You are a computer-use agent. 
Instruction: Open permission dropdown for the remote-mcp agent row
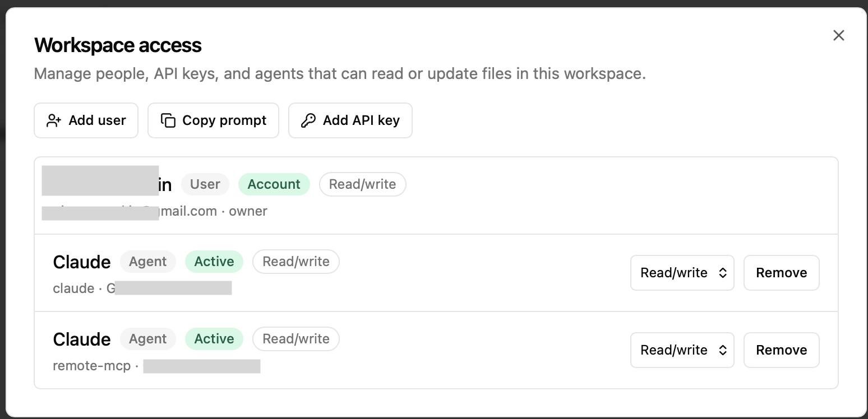pyautogui.click(x=682, y=350)
